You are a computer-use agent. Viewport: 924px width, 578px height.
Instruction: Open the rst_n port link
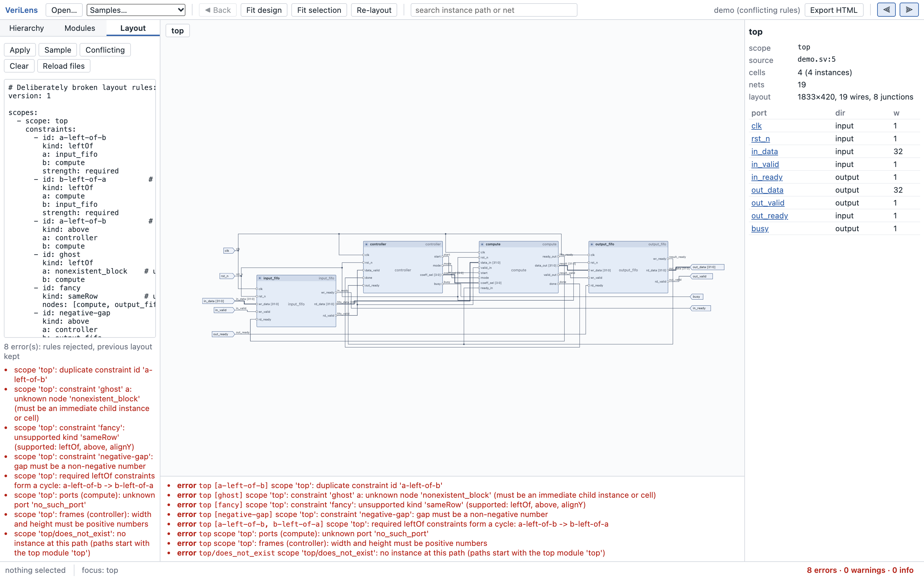(x=761, y=139)
